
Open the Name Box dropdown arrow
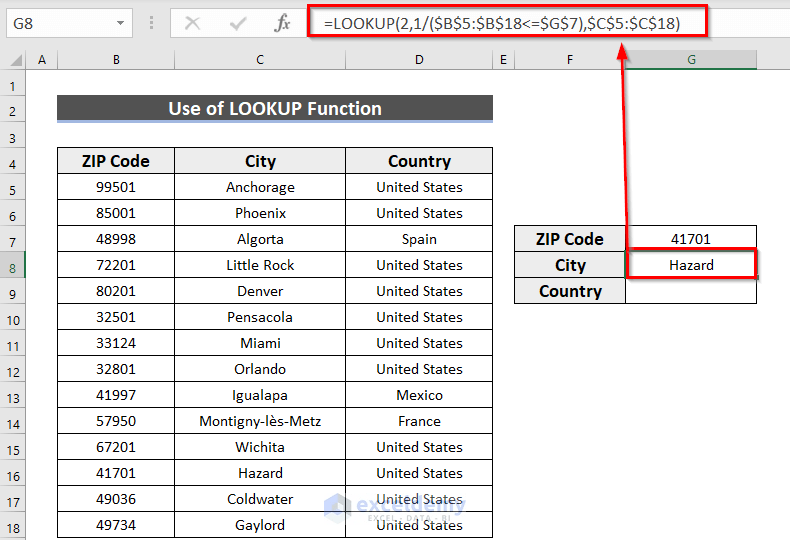click(120, 23)
